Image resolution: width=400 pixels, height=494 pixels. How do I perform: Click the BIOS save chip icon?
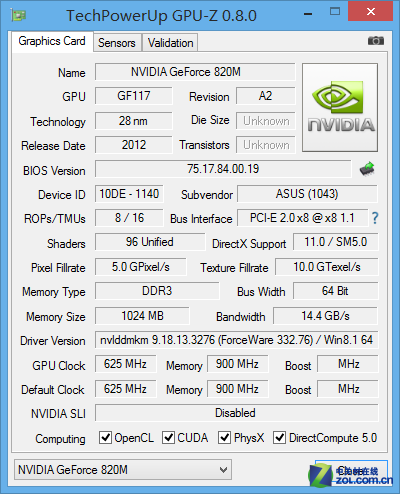[367, 169]
